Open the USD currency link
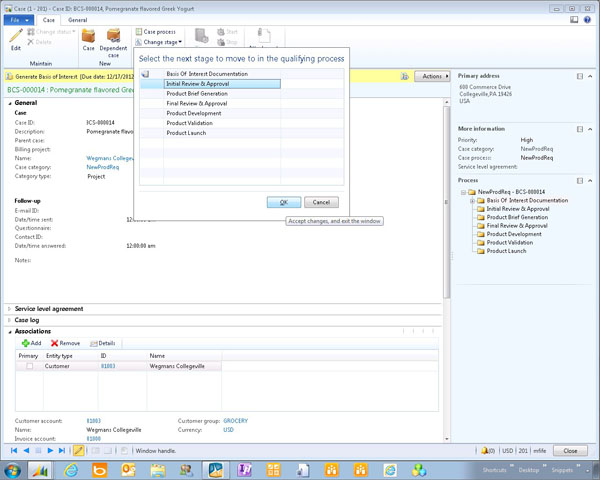 click(x=228, y=430)
